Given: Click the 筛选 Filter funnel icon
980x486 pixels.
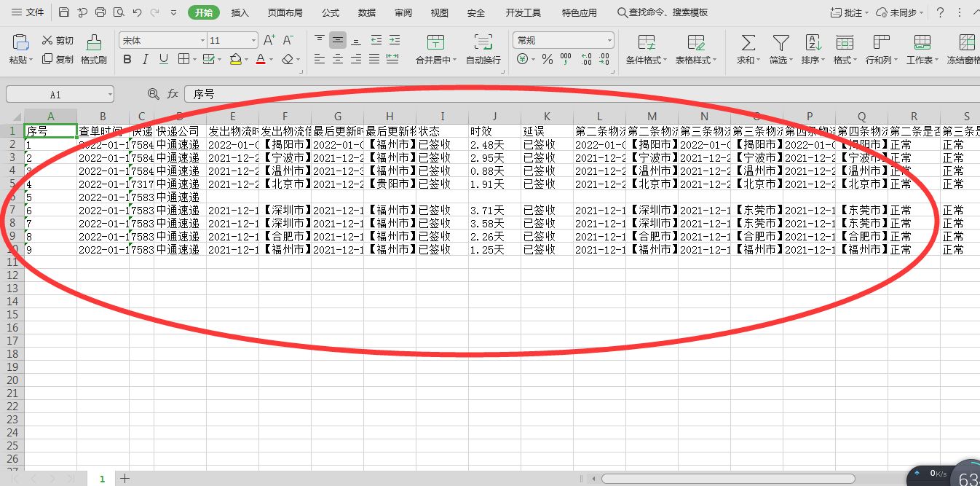Looking at the screenshot, I should coord(781,42).
